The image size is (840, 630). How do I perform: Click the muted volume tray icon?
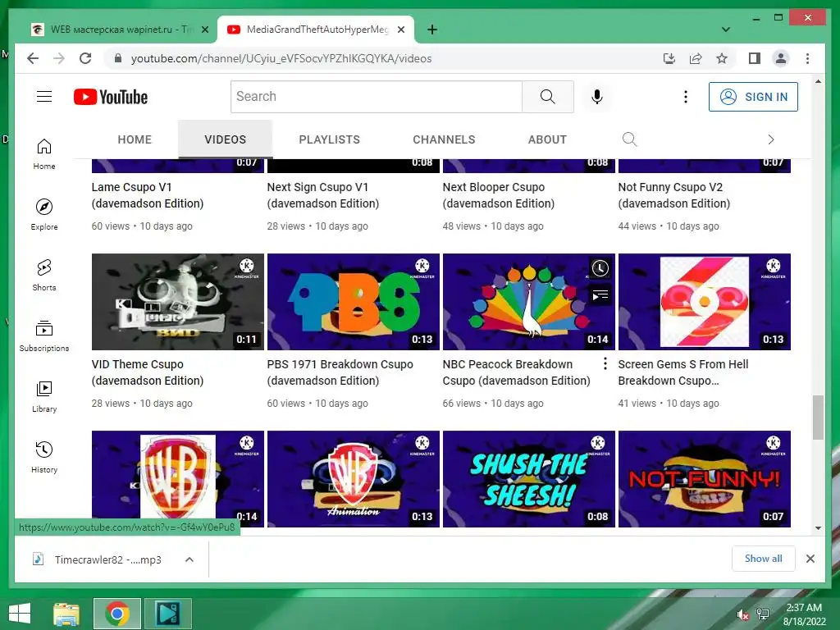click(742, 614)
